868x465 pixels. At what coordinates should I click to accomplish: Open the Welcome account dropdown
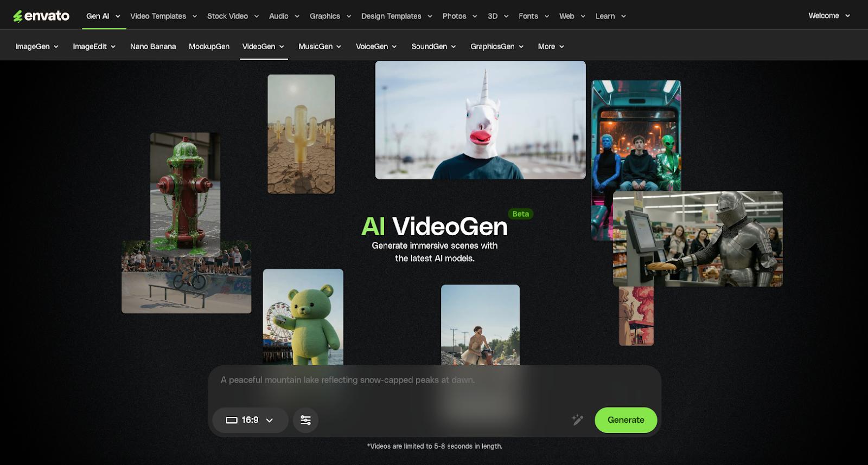pos(829,16)
